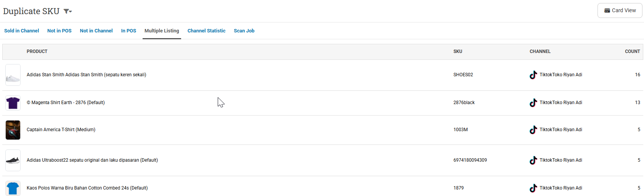Open the Captain America T-Shirt thumbnail
This screenshot has height=196, width=644.
click(13, 130)
